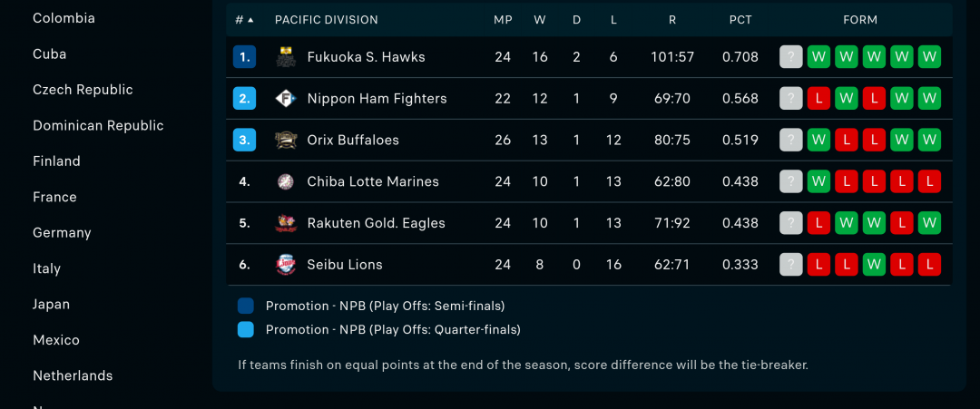
Task: Click the rank 1 position badge
Action: (x=244, y=57)
